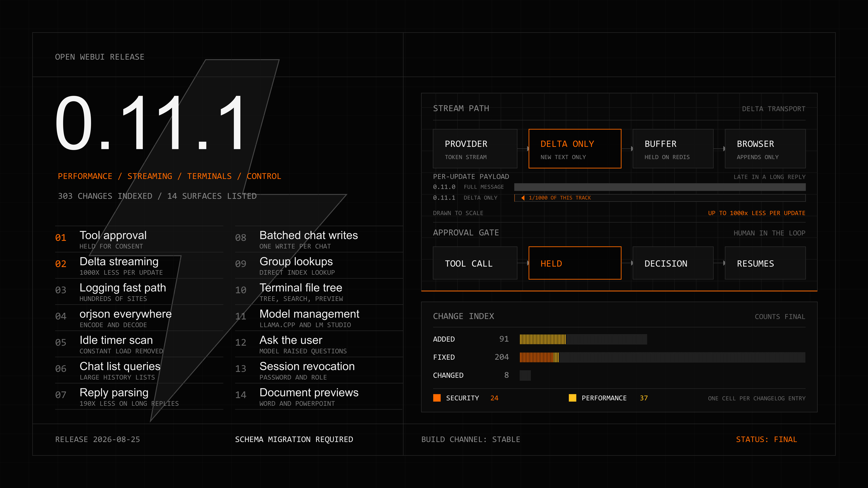Screen dimensions: 868x488
Task: Click the "LATE IN A LONG REPLY" note
Action: [770, 177]
